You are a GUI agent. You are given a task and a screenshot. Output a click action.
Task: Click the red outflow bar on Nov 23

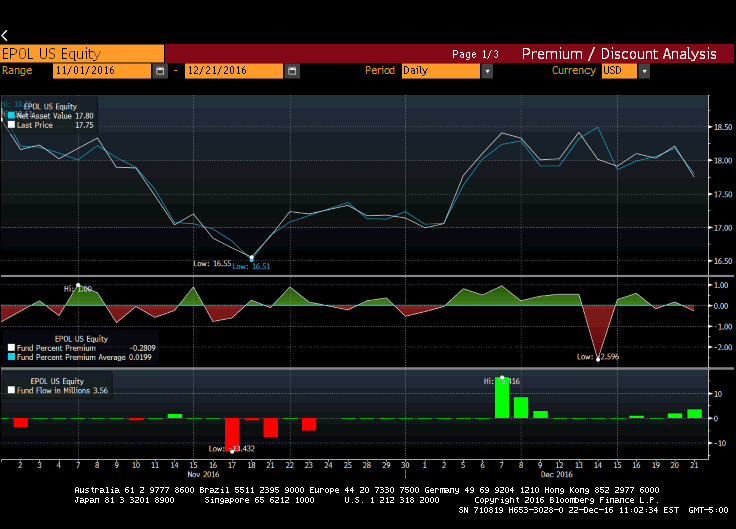pyautogui.click(x=309, y=424)
